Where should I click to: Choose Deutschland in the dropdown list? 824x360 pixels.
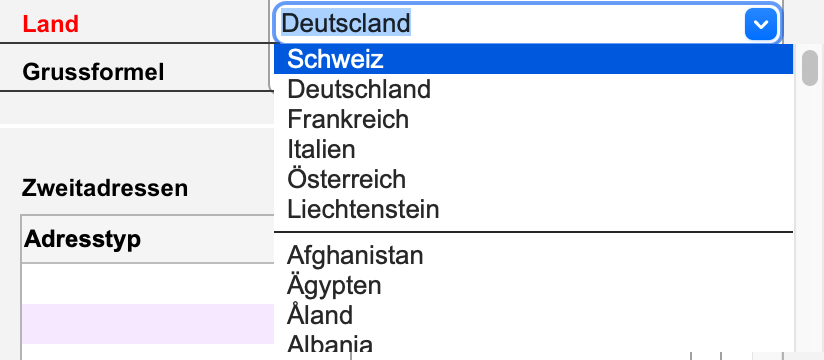click(x=533, y=89)
